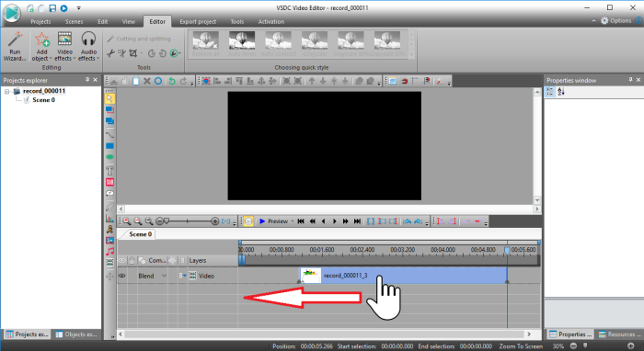Apply the Grayscale quick style
This screenshot has height=351, width=644.
coord(315,44)
